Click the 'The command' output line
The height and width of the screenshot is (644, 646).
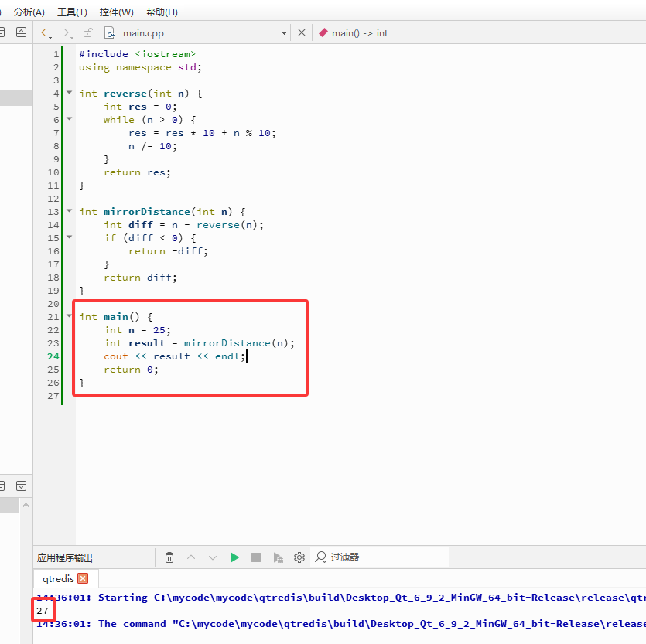(341, 624)
